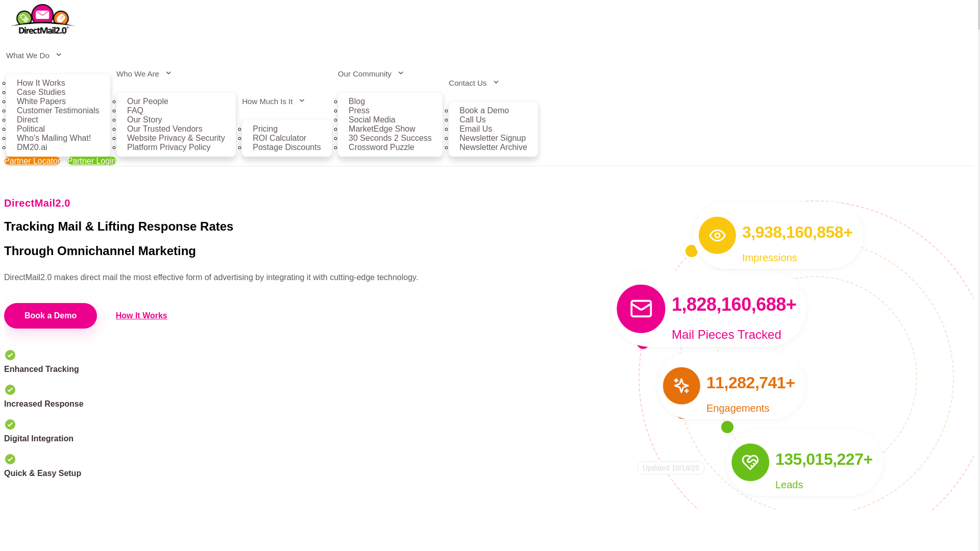Open Case Studies page
This screenshot has width=980, height=551.
click(x=41, y=92)
